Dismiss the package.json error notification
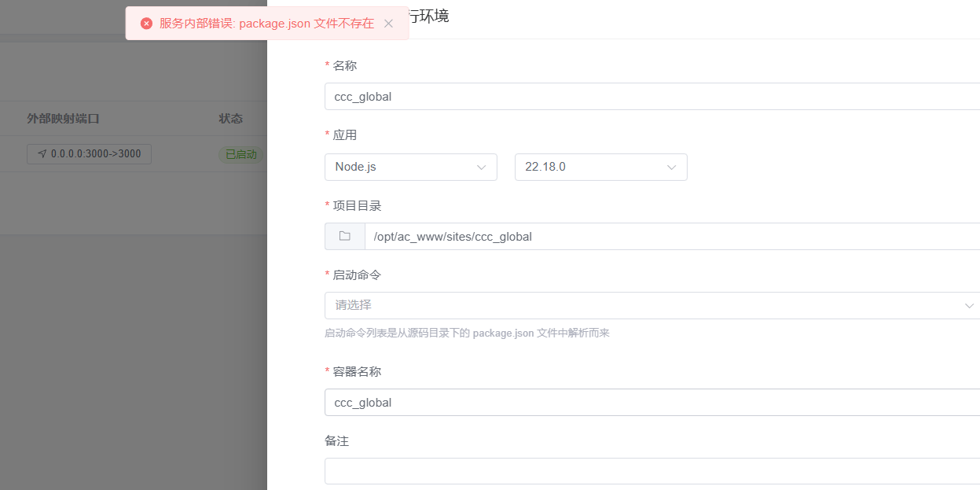This screenshot has width=980, height=490. 388,24
